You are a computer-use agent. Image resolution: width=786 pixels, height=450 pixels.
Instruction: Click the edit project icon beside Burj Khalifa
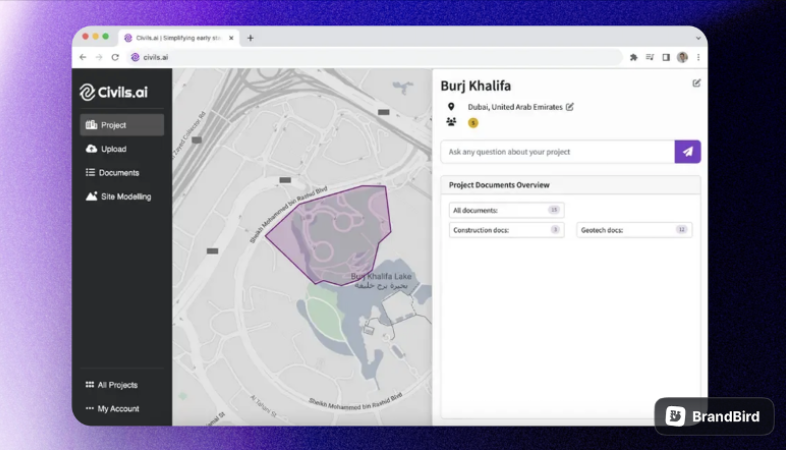696,83
